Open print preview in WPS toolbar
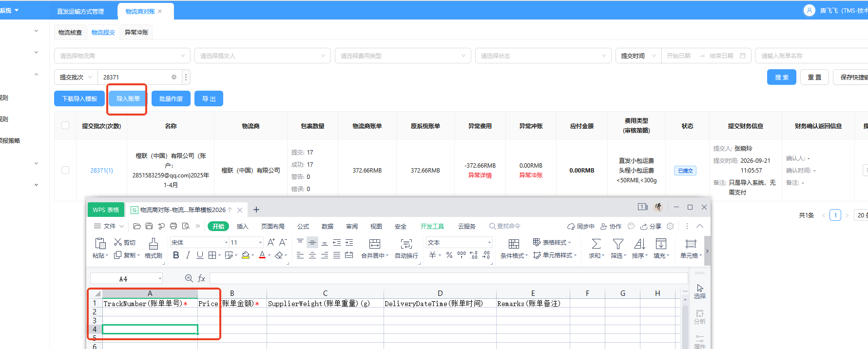 (186, 226)
